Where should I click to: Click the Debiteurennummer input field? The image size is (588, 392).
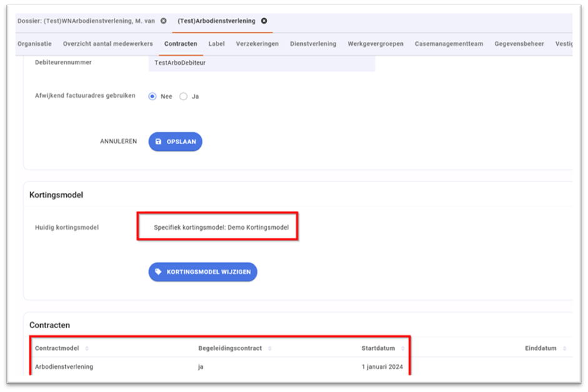point(261,63)
